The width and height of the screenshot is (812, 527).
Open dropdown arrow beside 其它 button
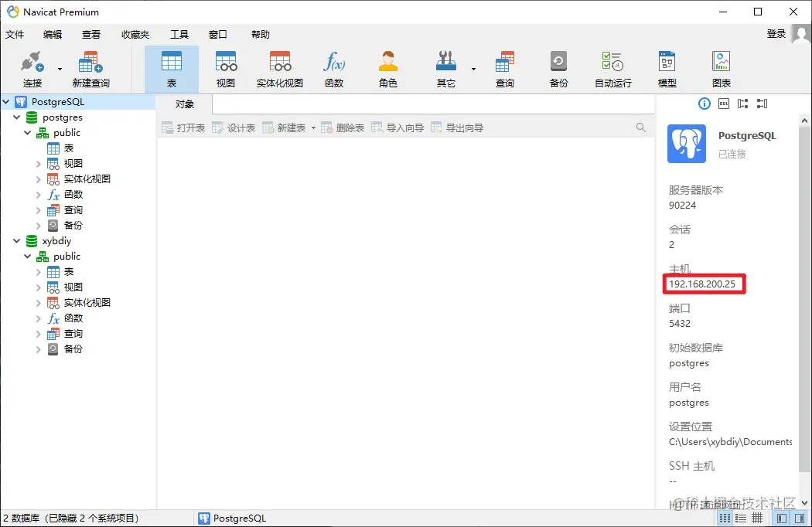click(473, 69)
